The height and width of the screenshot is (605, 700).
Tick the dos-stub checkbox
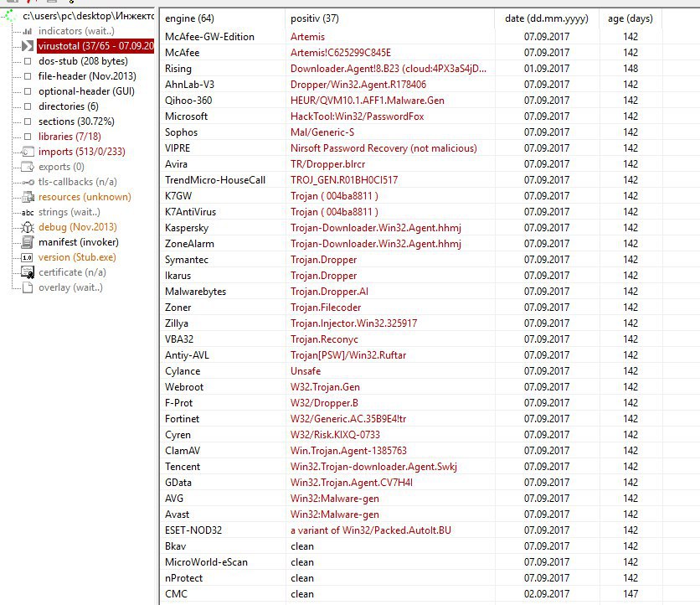[x=28, y=61]
